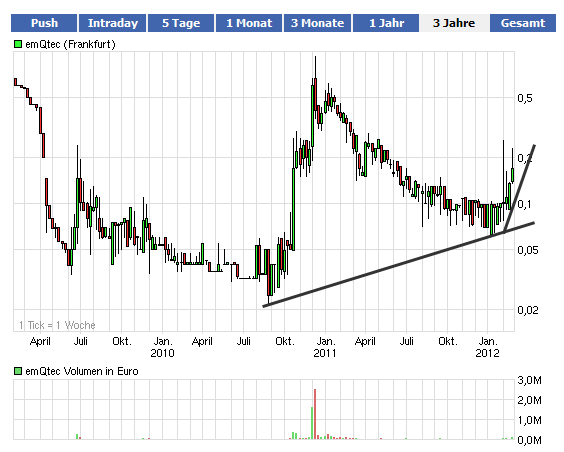
Task: Click the 1,0M volume axis label
Action: [x=529, y=420]
